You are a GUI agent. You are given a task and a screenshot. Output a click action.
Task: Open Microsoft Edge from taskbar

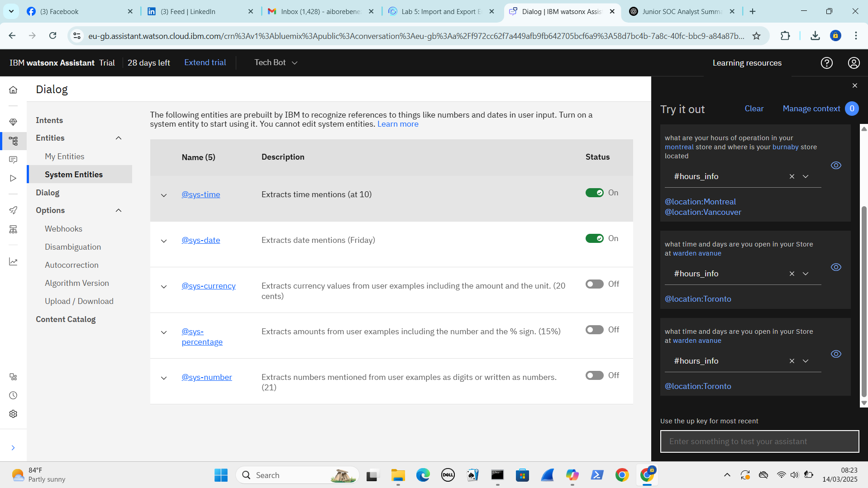(x=423, y=475)
